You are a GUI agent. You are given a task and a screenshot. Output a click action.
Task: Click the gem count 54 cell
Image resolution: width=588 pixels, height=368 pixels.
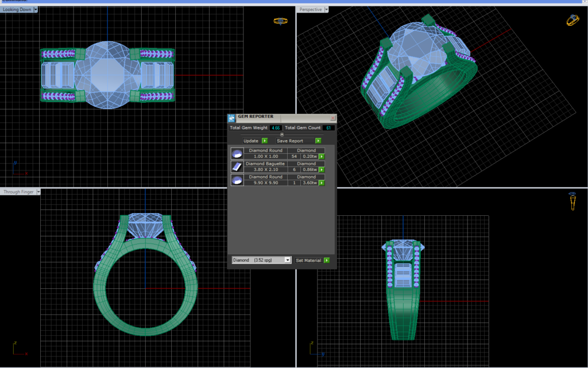coord(294,156)
